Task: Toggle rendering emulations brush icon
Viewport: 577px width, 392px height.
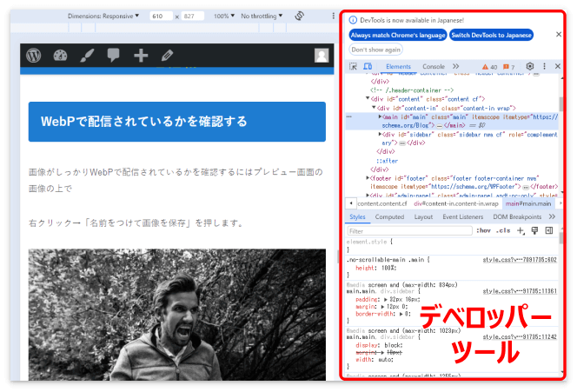Action: pos(534,231)
